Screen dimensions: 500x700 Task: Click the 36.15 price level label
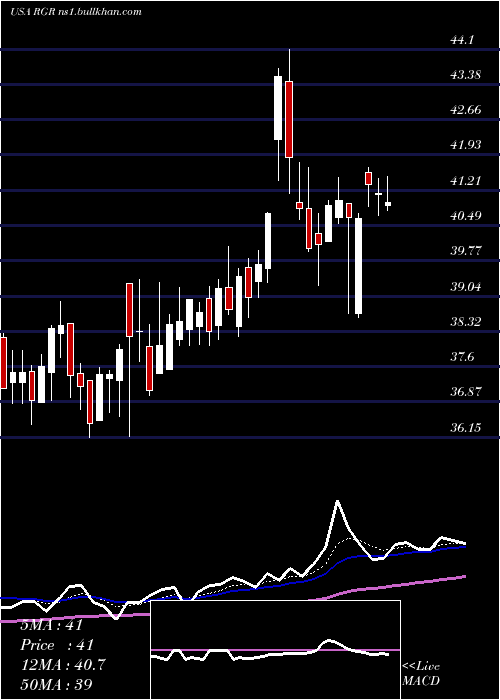coord(466,427)
